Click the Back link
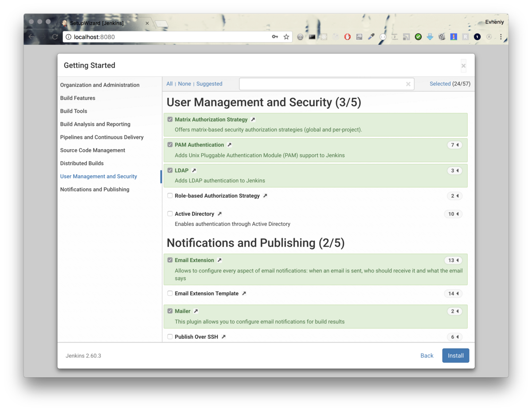 tap(426, 356)
